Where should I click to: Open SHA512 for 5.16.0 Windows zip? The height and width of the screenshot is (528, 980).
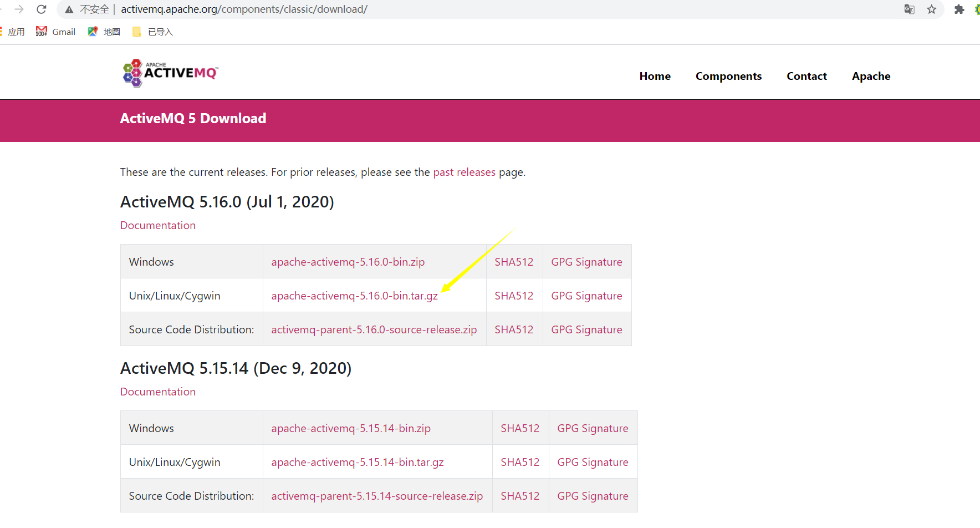coord(514,262)
